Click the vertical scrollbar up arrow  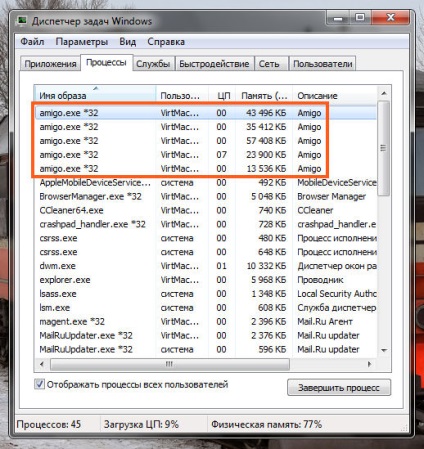[384, 94]
